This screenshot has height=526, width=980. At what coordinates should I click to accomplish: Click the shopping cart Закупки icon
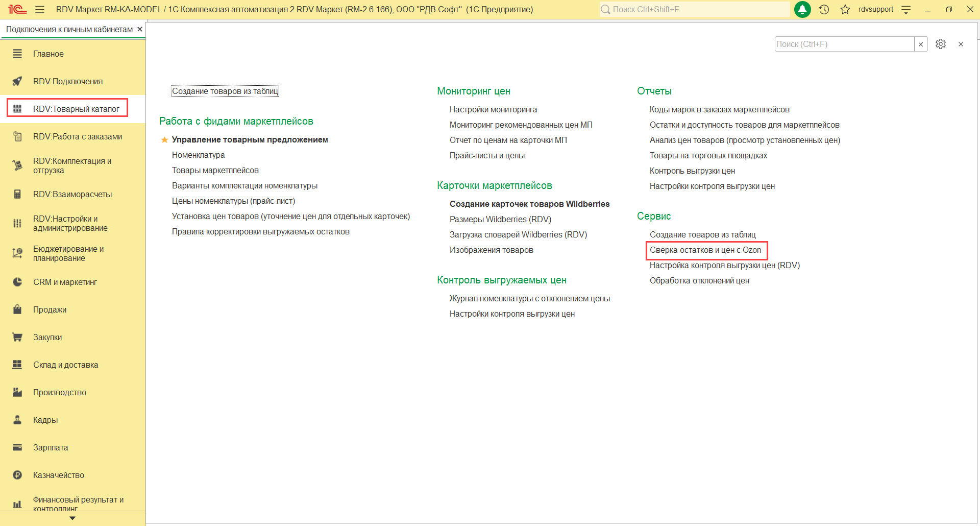pos(17,337)
